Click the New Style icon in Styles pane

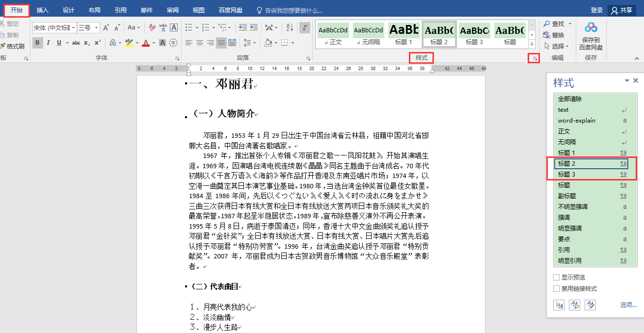point(559,305)
